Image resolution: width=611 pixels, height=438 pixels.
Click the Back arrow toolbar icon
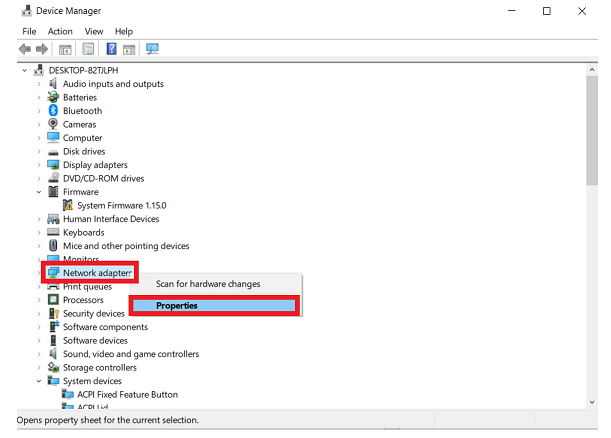[x=24, y=49]
